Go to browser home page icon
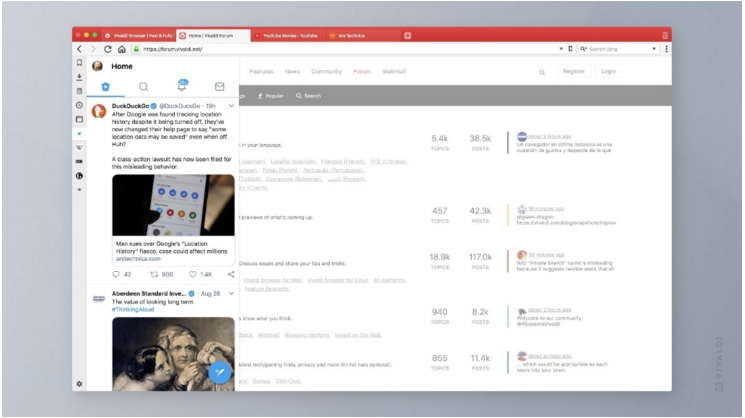The width and height of the screenshot is (745, 418). click(x=122, y=49)
